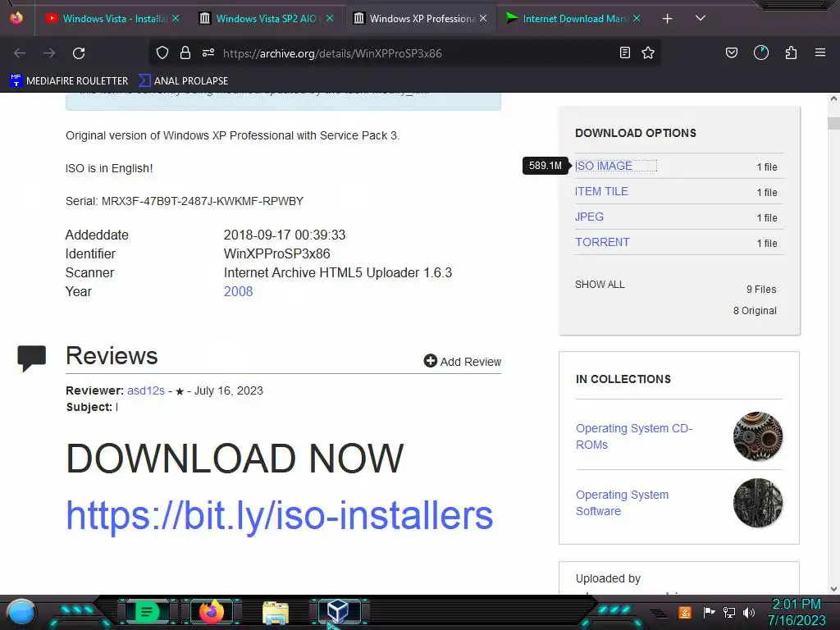Open the 2008 year link
The height and width of the screenshot is (630, 840).
(239, 291)
